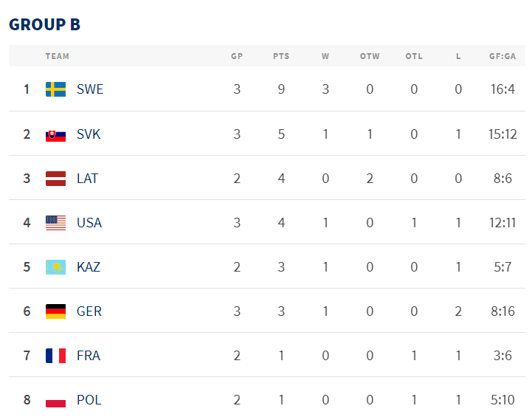
Task: Click the Poland flag icon
Action: coord(55,400)
